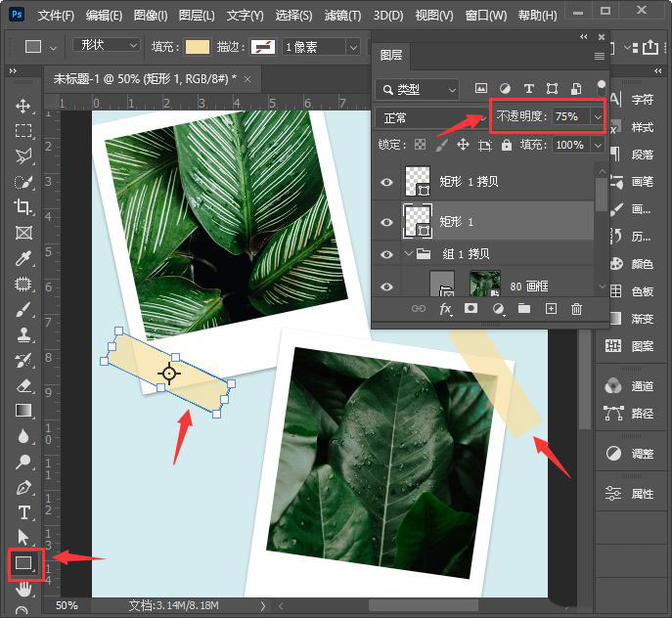Viewport: 672px width, 618px height.
Task: Open the 通道 channels panel
Action: 631,386
